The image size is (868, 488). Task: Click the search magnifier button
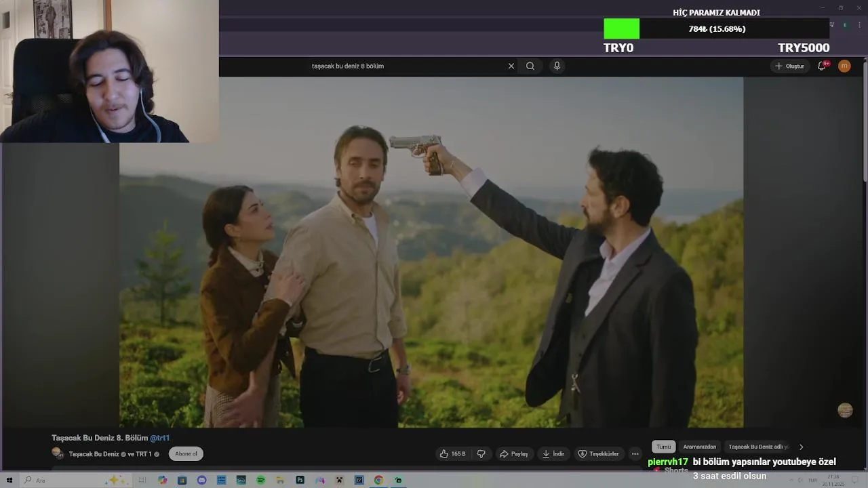530,66
